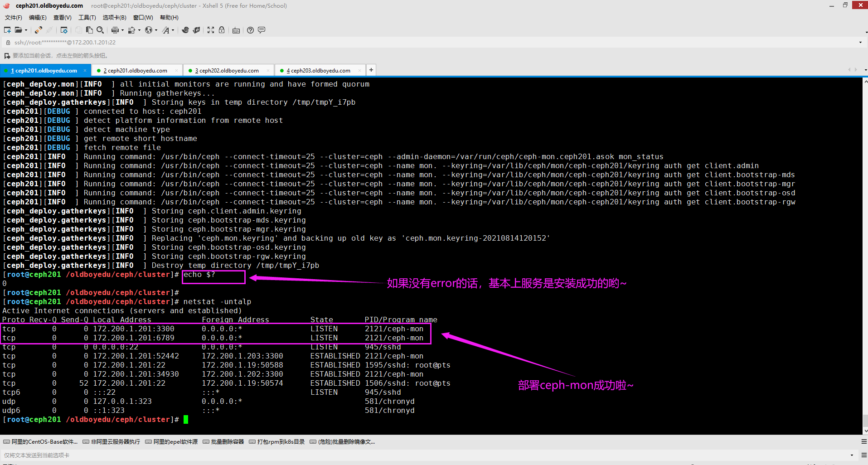Open the Help question mark icon

click(x=250, y=30)
